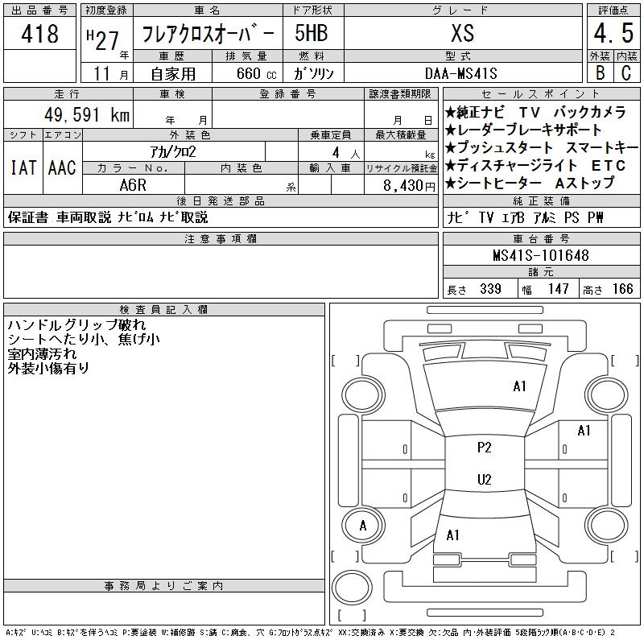
Task: Click the exterior grade B
Action: click(600, 72)
